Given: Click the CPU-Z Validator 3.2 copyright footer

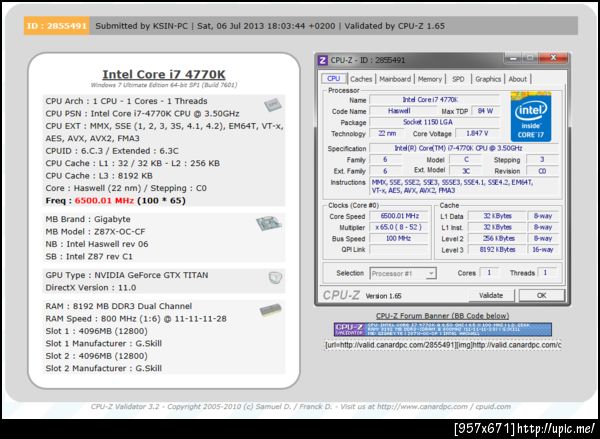Looking at the screenshot, I should [301, 406].
